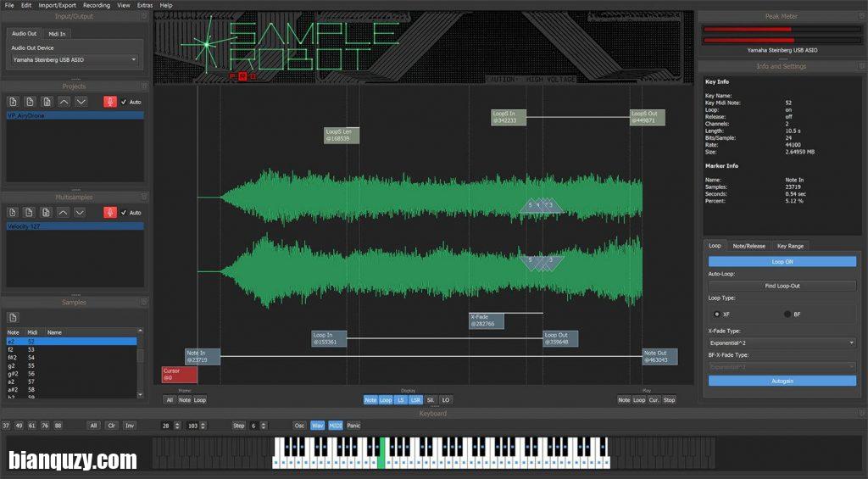Select the f2 53 sample row
Screen dimensions: 868x479
tap(71, 349)
